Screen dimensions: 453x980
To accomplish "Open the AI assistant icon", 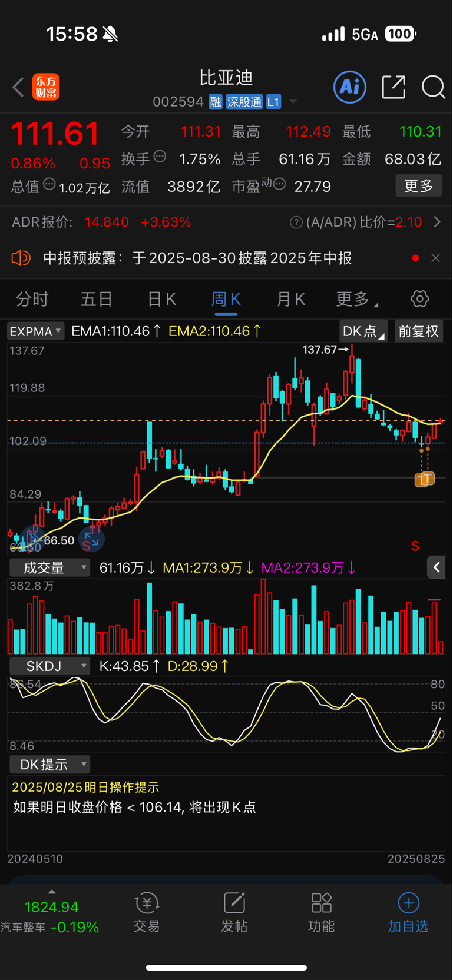I will pyautogui.click(x=350, y=87).
